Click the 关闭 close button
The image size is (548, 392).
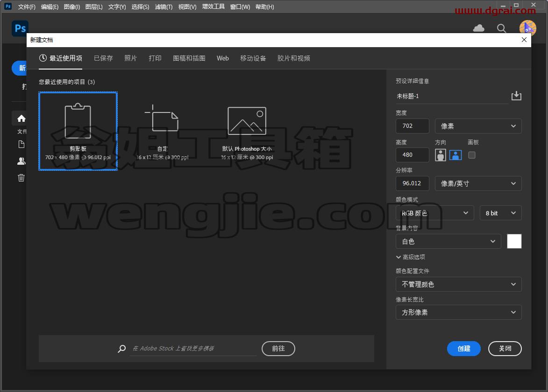click(x=505, y=349)
